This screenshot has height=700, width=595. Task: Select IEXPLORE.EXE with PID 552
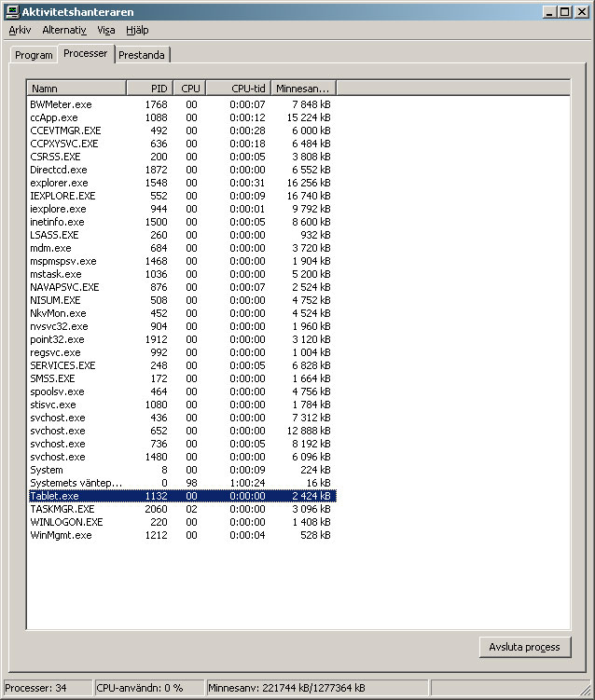tap(182, 196)
